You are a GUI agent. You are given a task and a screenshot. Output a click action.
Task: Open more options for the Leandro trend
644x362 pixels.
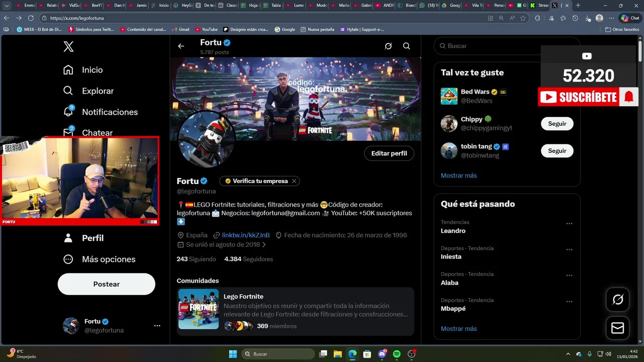569,224
